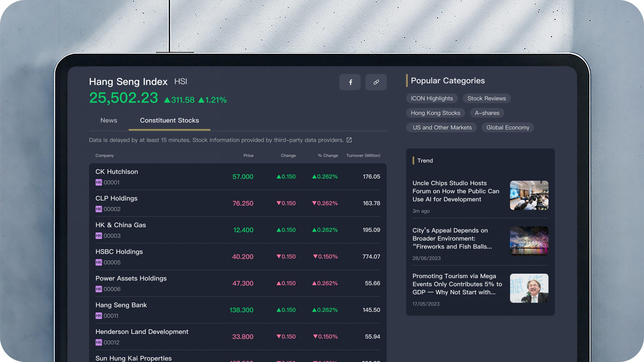
Task: Click the CK Hutchison price 57.000
Action: tap(243, 177)
